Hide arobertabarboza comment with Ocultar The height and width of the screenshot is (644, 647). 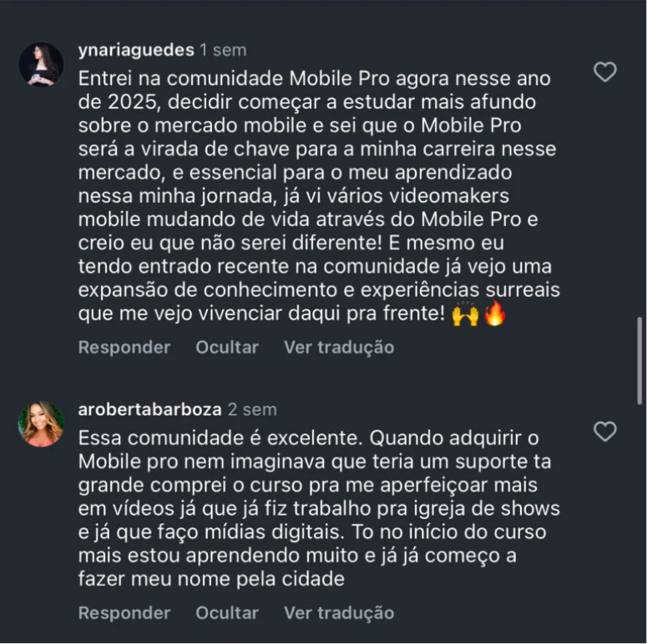click(x=227, y=612)
